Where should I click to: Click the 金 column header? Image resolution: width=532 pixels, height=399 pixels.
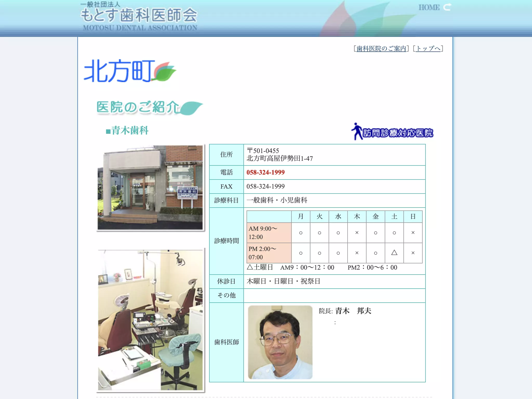point(376,217)
